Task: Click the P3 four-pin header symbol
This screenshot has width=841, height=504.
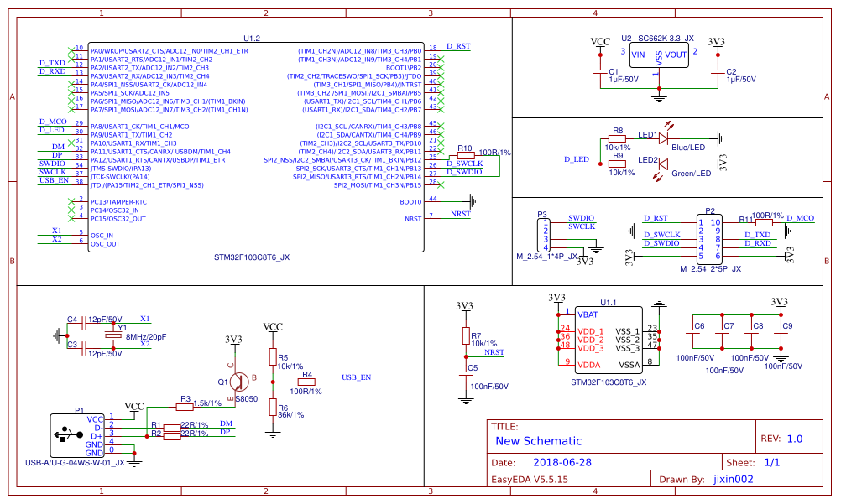Action: (546, 235)
